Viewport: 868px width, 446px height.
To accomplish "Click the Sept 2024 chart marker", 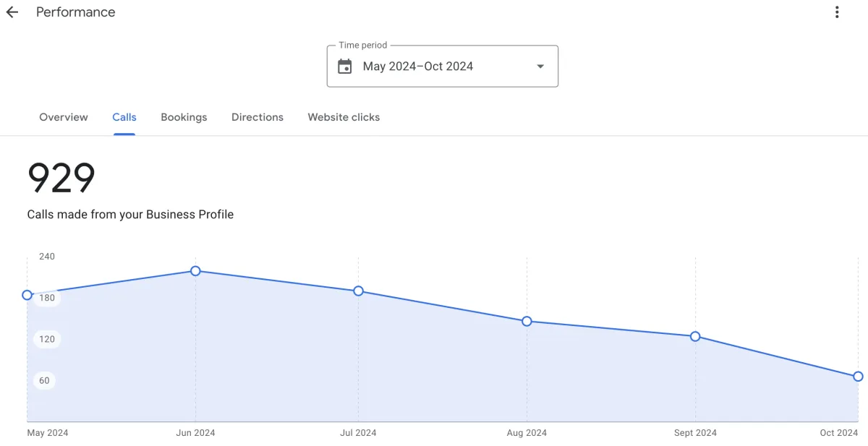I will [x=695, y=336].
